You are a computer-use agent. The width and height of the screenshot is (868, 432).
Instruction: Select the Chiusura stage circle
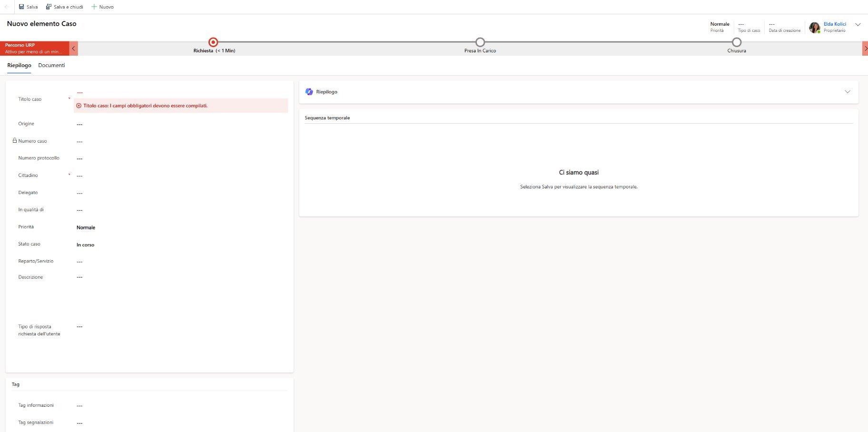(736, 42)
